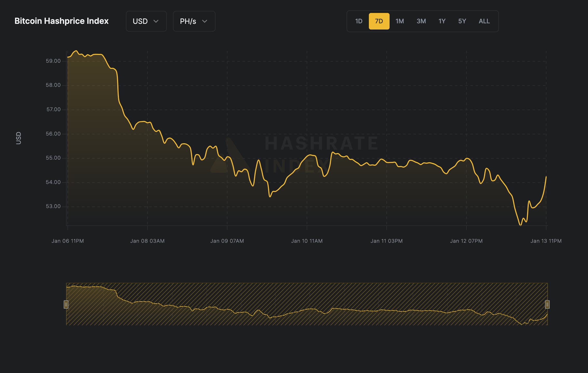Show the 1Y time range
Image resolution: width=588 pixels, height=373 pixels.
(442, 21)
